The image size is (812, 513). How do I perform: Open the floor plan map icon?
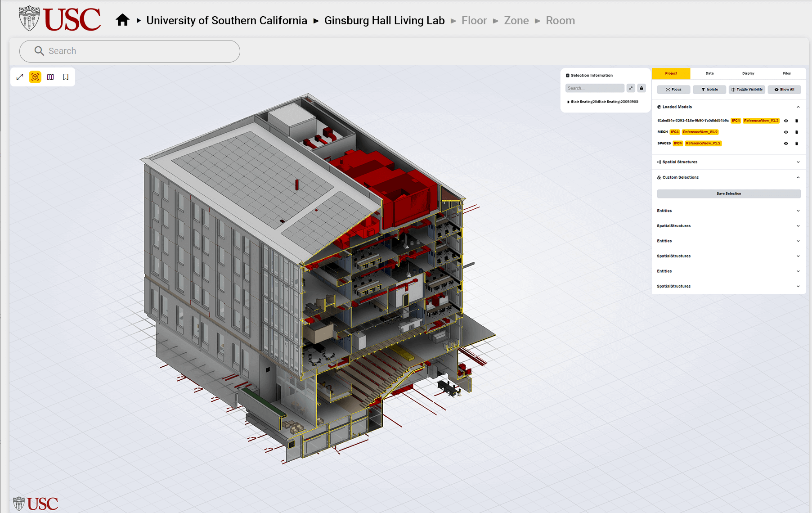(x=50, y=77)
